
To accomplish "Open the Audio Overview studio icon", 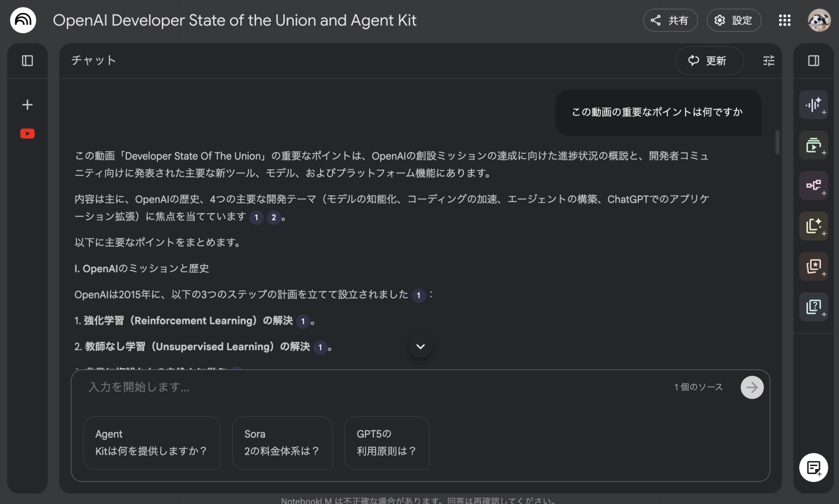I will click(x=814, y=105).
